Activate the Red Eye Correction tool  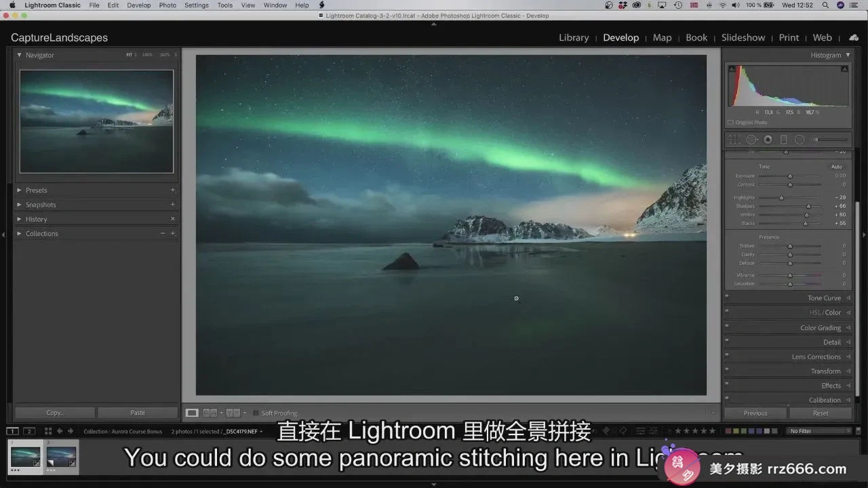pyautogui.click(x=768, y=140)
